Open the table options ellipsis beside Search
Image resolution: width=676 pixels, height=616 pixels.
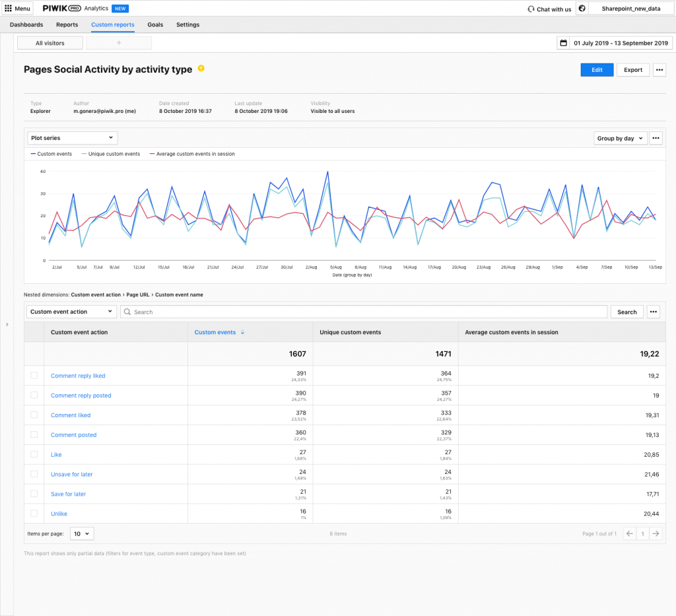point(653,311)
